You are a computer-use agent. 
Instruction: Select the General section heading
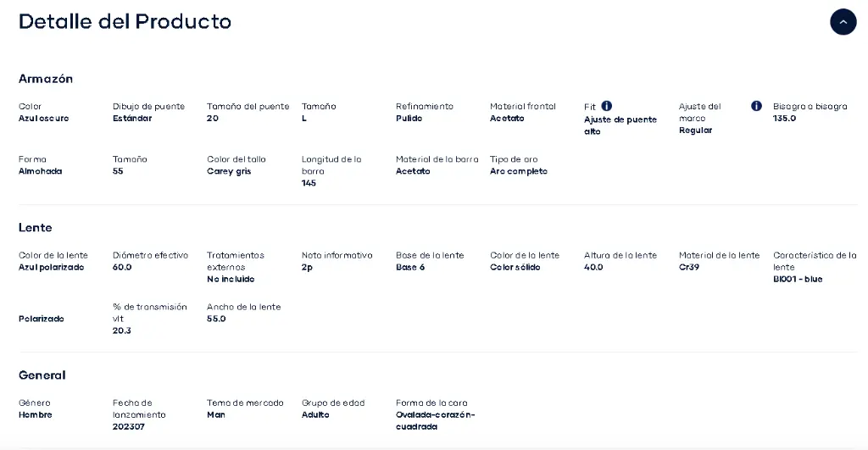[42, 375]
